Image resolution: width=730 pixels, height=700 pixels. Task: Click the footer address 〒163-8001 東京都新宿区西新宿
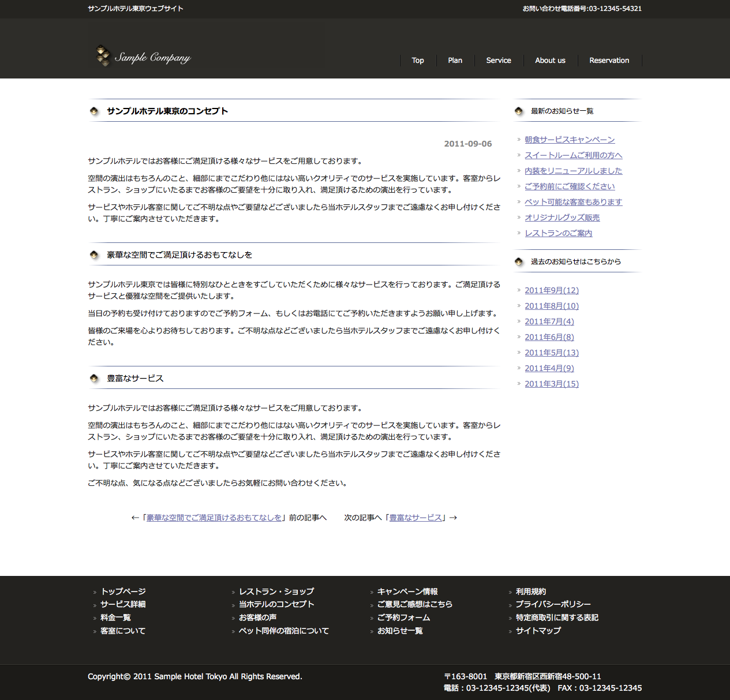pos(523,676)
